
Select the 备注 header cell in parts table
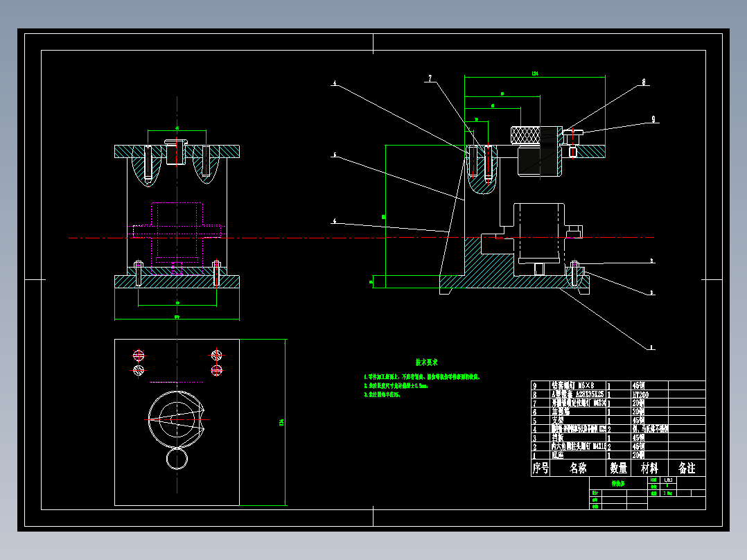click(x=687, y=468)
